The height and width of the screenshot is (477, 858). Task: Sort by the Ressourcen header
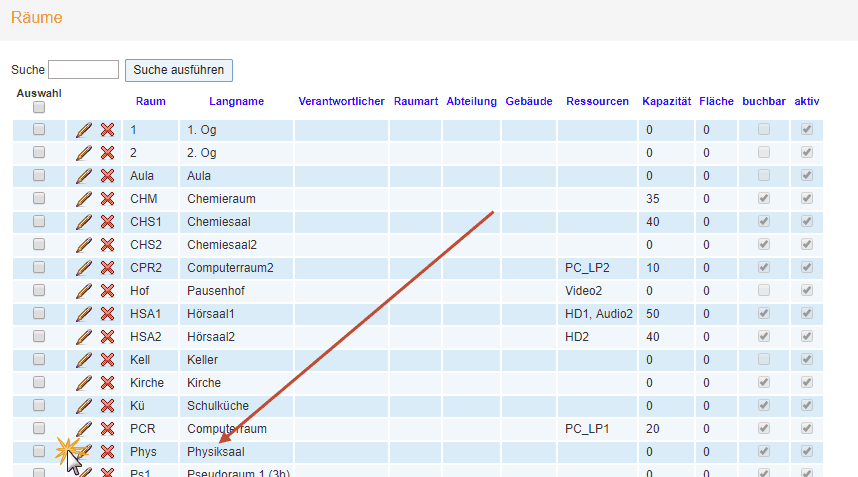[x=597, y=102]
